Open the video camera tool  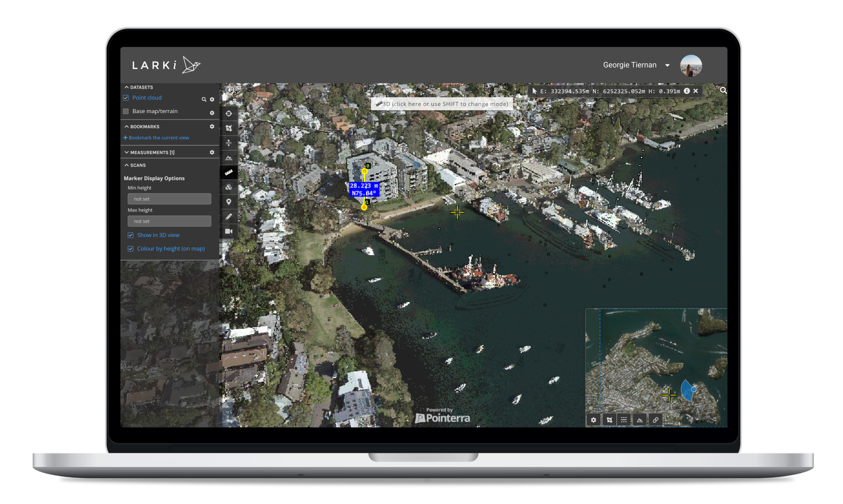click(x=229, y=231)
